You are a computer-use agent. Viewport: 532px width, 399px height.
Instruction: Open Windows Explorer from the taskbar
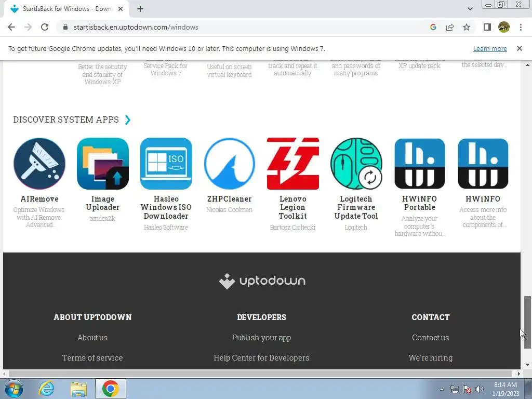(79, 389)
